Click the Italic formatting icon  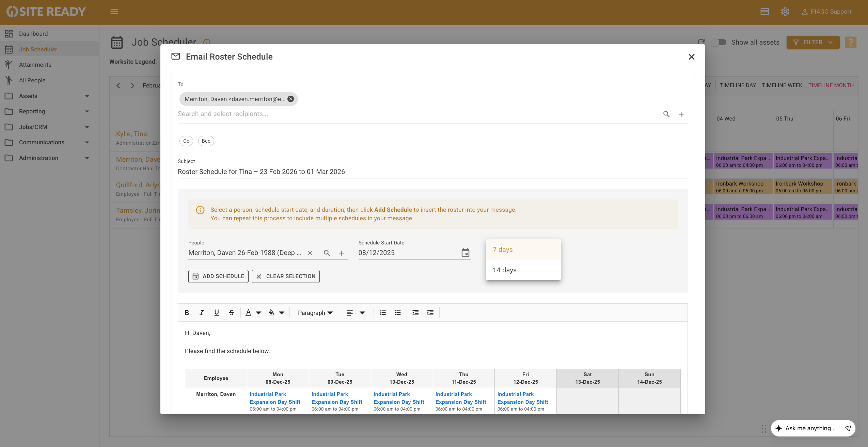pos(202,313)
